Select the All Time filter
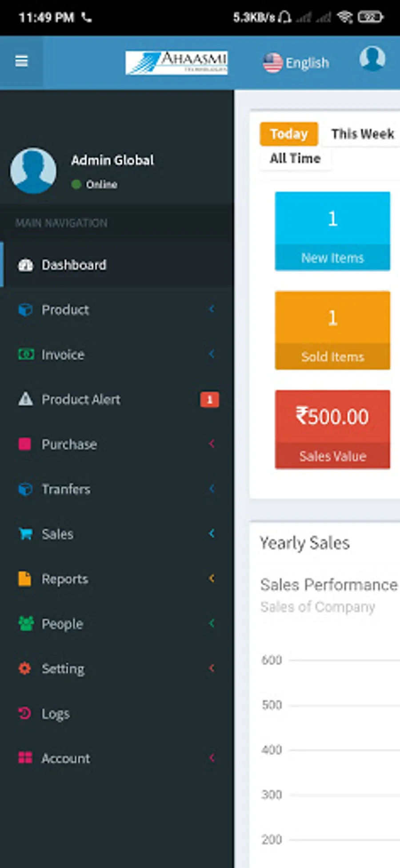The image size is (400, 868). pos(295,158)
